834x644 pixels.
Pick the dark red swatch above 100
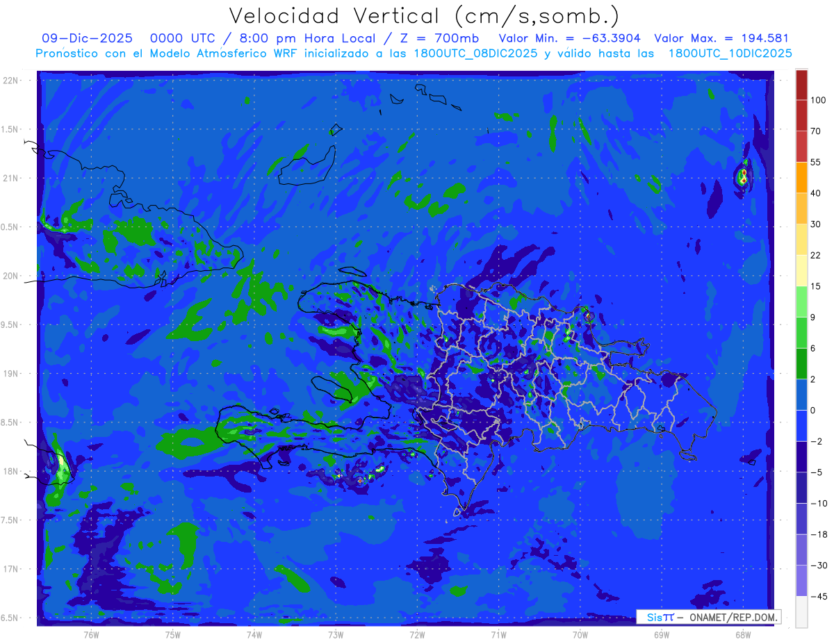[x=801, y=85]
